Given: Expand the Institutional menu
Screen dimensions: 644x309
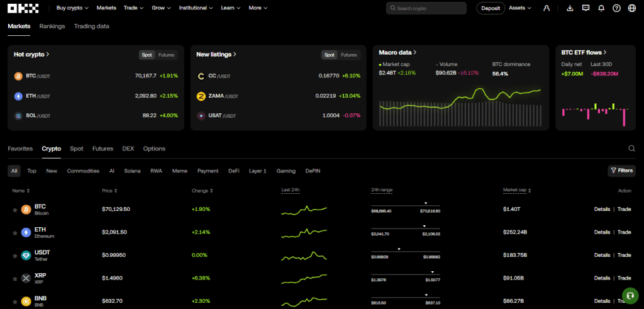Looking at the screenshot, I should 196,8.
